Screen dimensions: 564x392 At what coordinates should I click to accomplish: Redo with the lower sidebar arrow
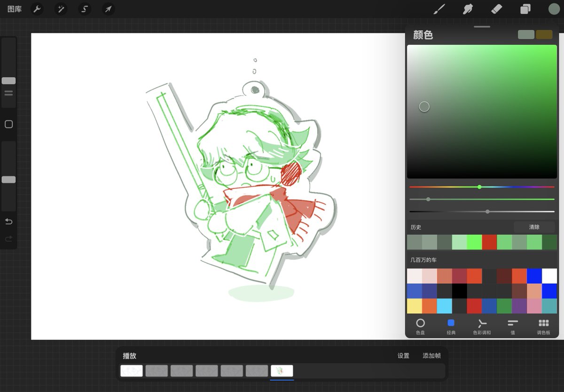[x=8, y=239]
